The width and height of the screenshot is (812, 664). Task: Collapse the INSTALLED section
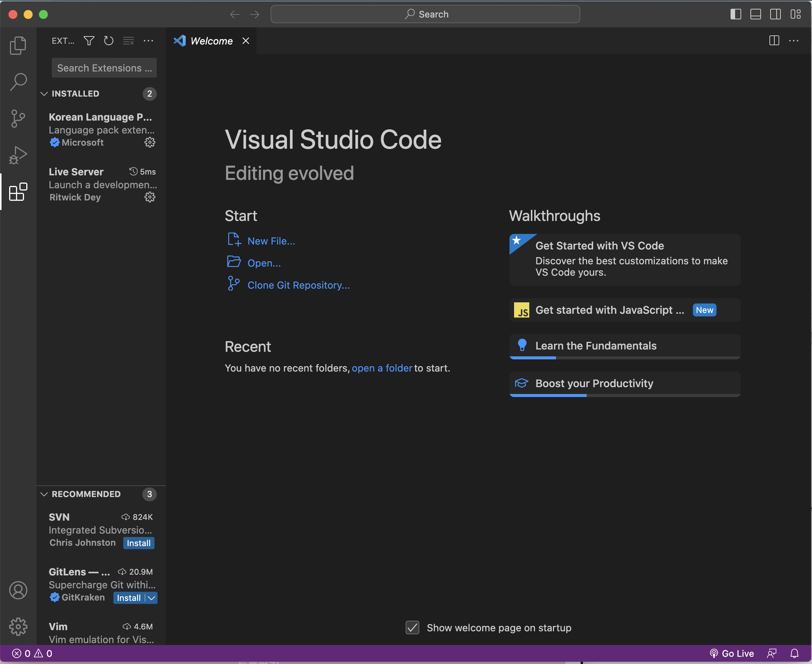44,94
